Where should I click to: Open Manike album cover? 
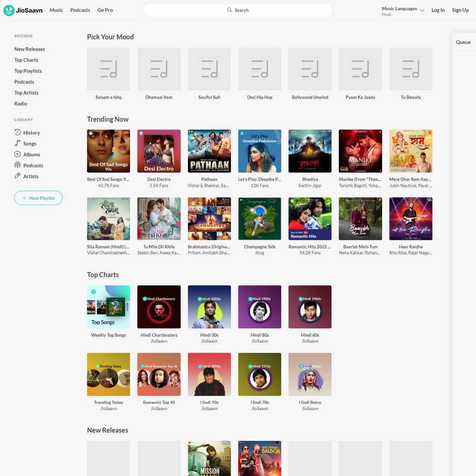[360, 151]
